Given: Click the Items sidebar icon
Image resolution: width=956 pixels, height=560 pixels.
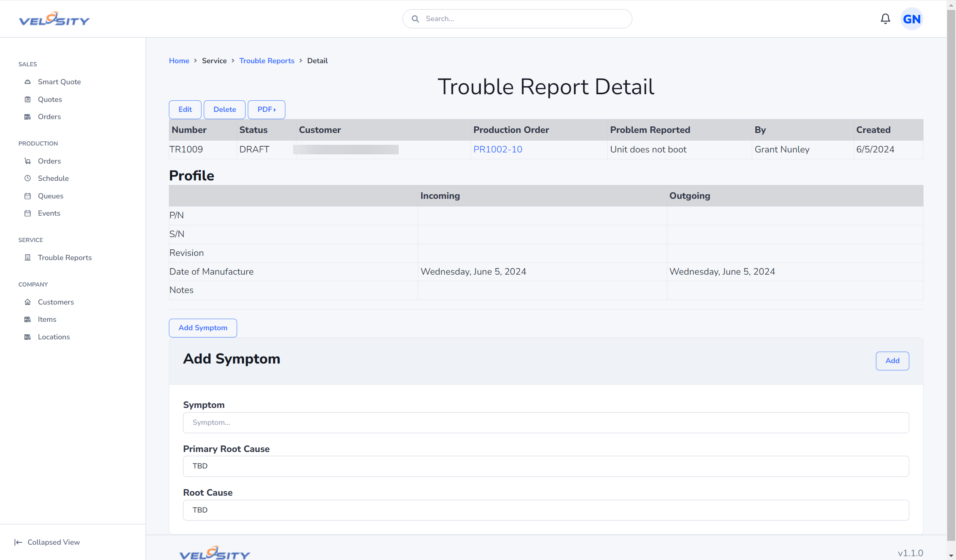Looking at the screenshot, I should pos(28,319).
